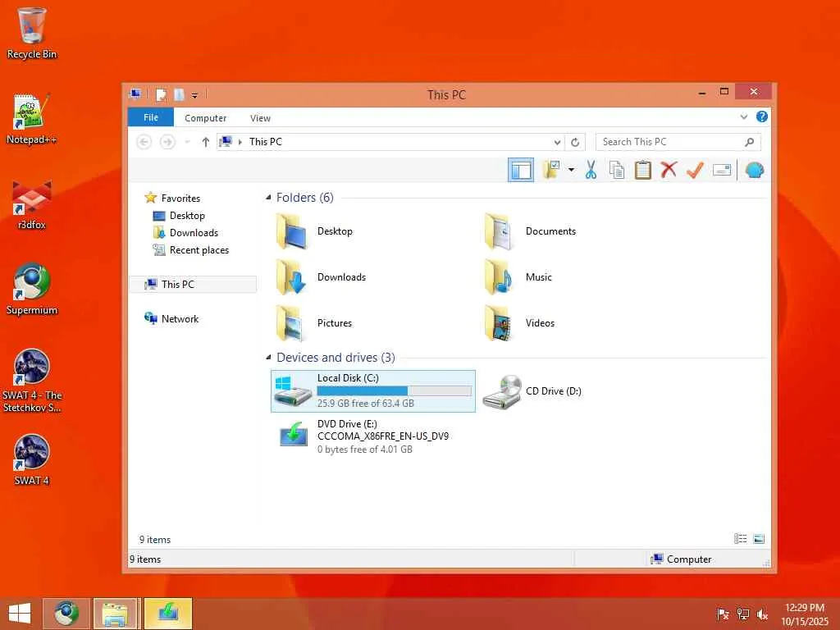Click the Copy icon in toolbar
The image size is (840, 630).
pos(617,170)
